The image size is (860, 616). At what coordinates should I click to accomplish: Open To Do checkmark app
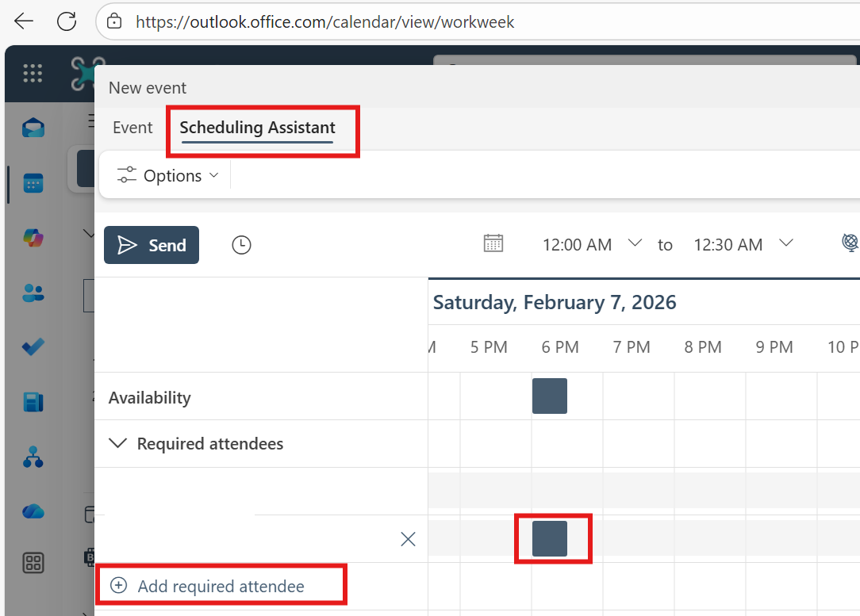pos(33,347)
